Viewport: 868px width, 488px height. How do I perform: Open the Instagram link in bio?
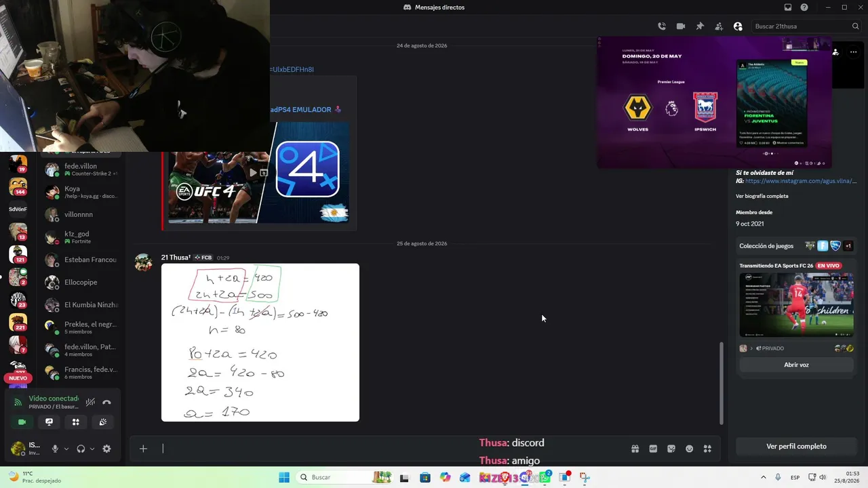click(801, 181)
